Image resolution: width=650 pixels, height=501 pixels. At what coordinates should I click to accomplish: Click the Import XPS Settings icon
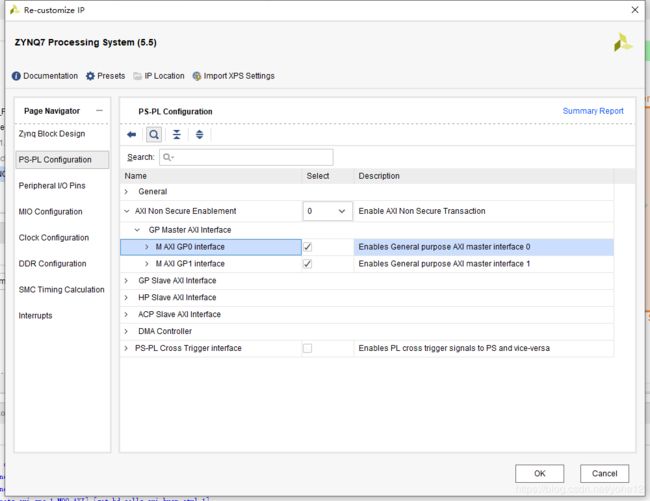click(x=197, y=76)
